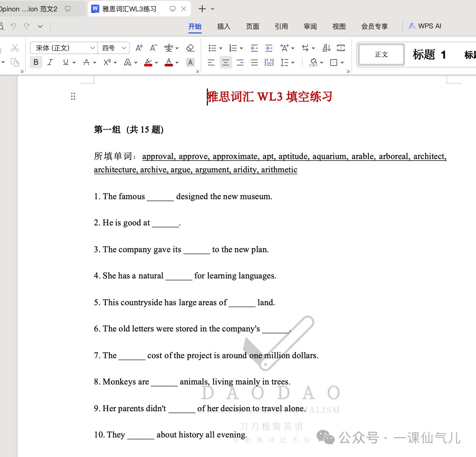Align text left
The width and height of the screenshot is (476, 457).
point(211,62)
